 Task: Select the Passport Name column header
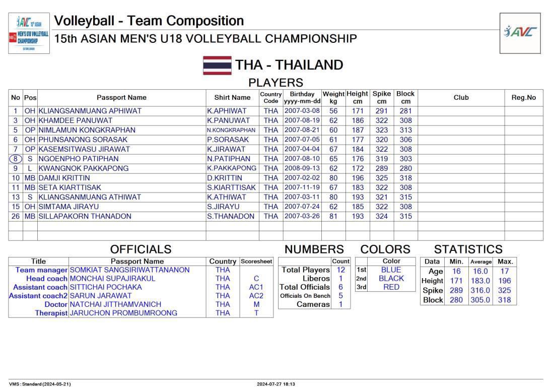tap(121, 98)
